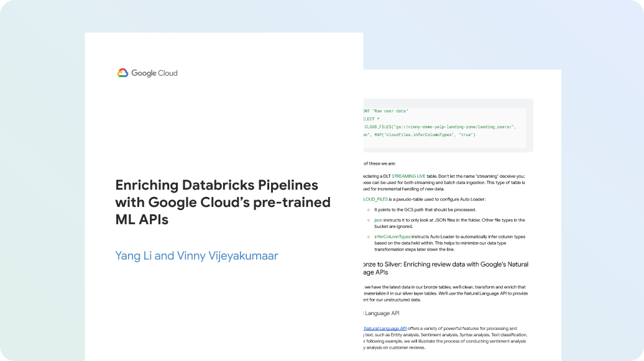Click the code line with MAP("cloudFiles.inferColumnTypes", "true")

tap(420, 135)
